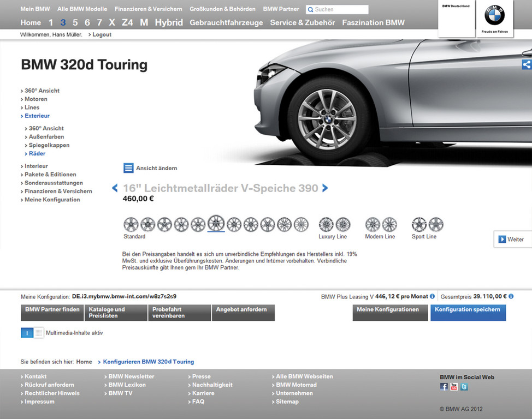This screenshot has height=419, width=532.
Task: Open Faszination BMW nav item
Action: pyautogui.click(x=373, y=23)
